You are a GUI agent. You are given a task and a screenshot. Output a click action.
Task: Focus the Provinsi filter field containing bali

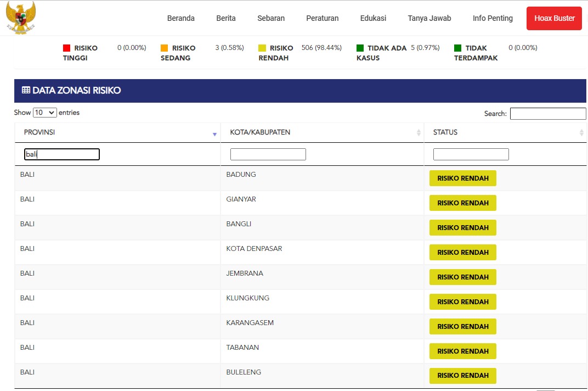tap(62, 154)
